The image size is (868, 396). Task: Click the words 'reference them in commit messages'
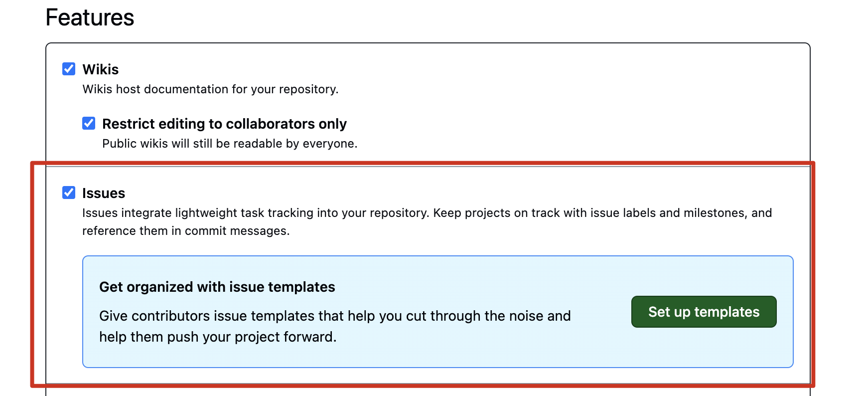coord(185,231)
